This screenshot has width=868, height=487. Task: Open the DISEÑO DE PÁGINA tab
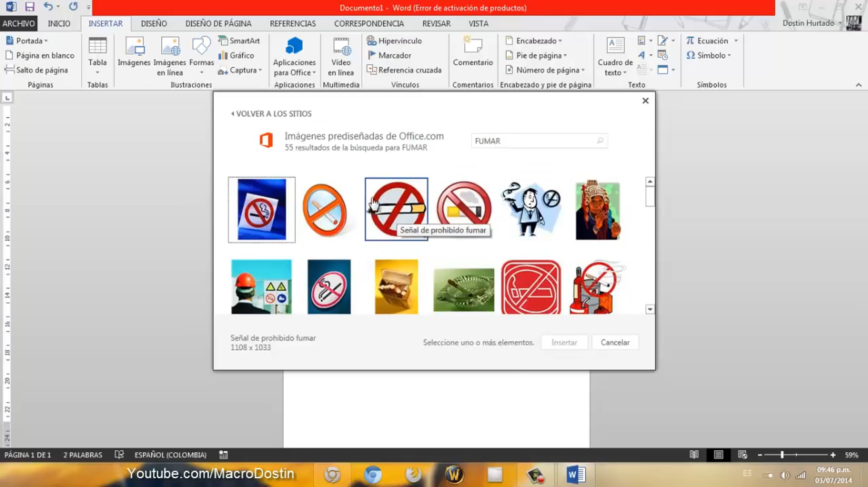pyautogui.click(x=218, y=24)
